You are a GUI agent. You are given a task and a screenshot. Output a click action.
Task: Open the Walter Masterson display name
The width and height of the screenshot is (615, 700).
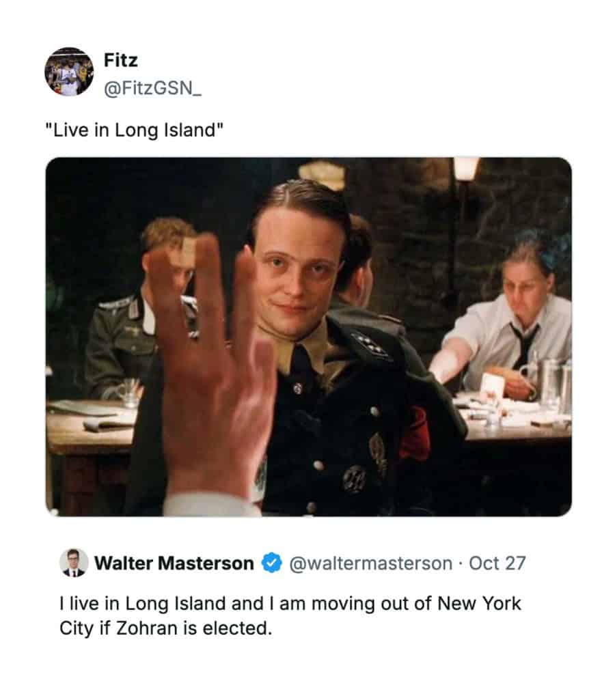[174, 563]
